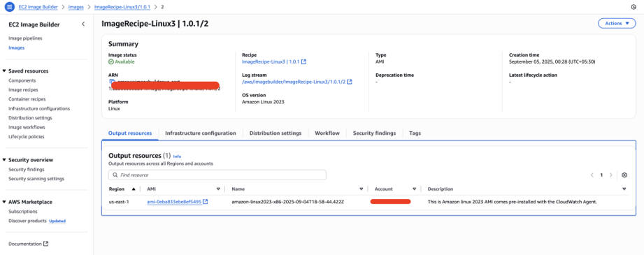The width and height of the screenshot is (644, 255).
Task: Collapse the EC2 Image Builder sidebar
Action: (83, 24)
